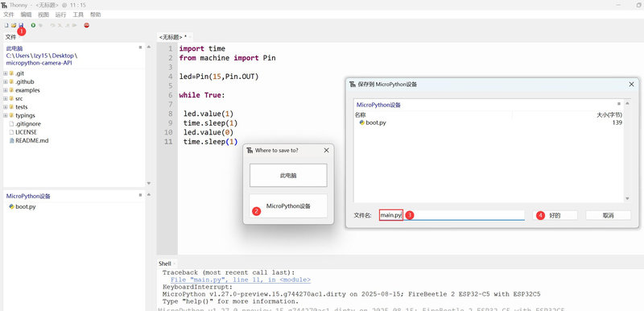Click the sidebar MicroPython设备 panel scroll-up arrow
The image size is (644, 311).
pyautogui.click(x=149, y=195)
